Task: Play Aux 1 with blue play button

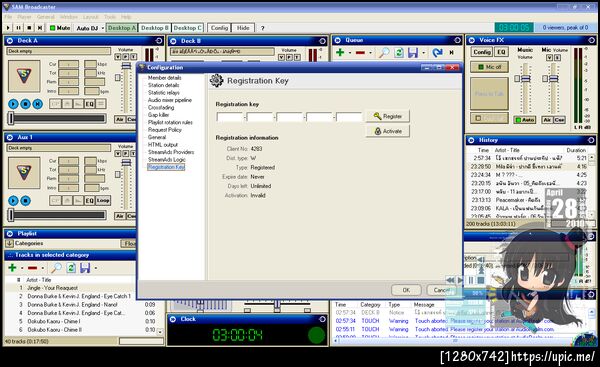Action: 13,201
